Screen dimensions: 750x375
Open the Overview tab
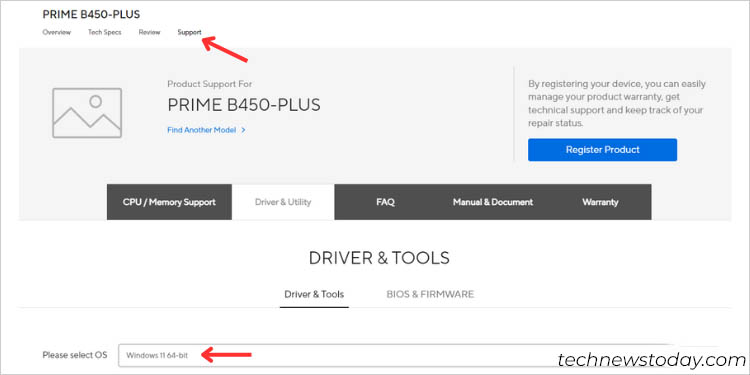pyautogui.click(x=56, y=33)
